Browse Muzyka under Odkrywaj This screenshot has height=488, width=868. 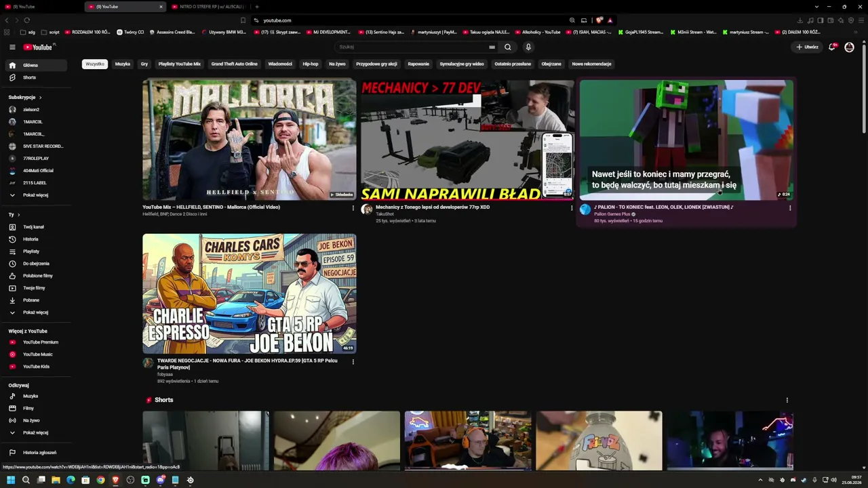pyautogui.click(x=37, y=396)
